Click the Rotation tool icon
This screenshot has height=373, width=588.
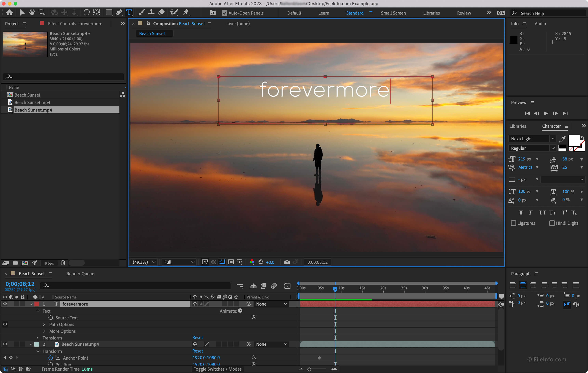tap(85, 13)
